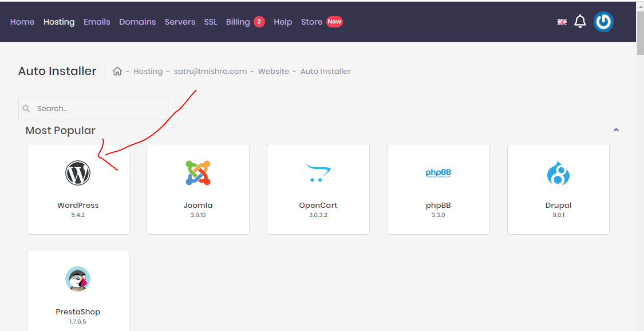Image resolution: width=644 pixels, height=331 pixels.
Task: Click the magnifier icon in search box
Action: click(26, 108)
